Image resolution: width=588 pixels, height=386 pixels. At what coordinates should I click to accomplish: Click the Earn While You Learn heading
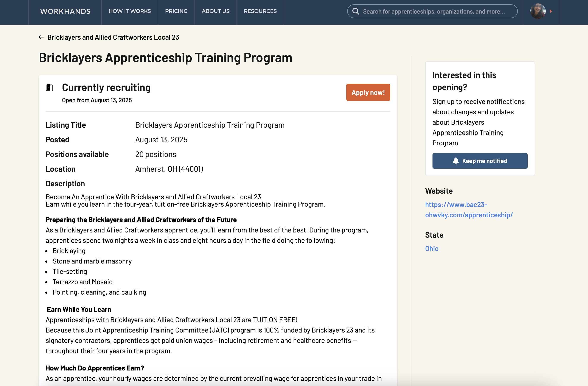pos(79,309)
